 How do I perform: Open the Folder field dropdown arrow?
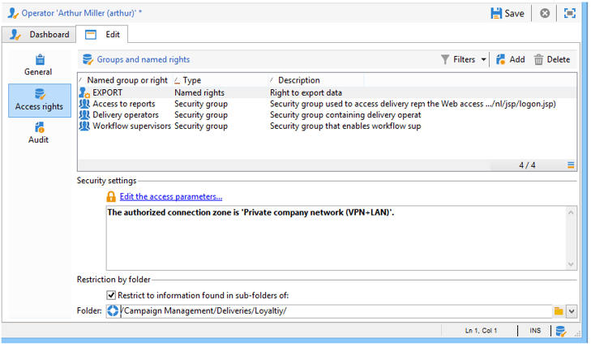click(x=572, y=310)
